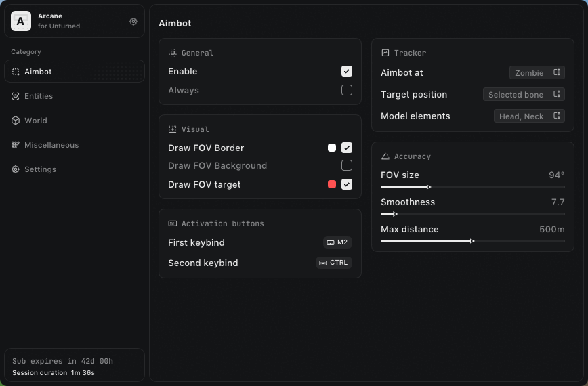Open the Aimbot at Zombie dropdown
This screenshot has height=386, width=588.
click(537, 73)
